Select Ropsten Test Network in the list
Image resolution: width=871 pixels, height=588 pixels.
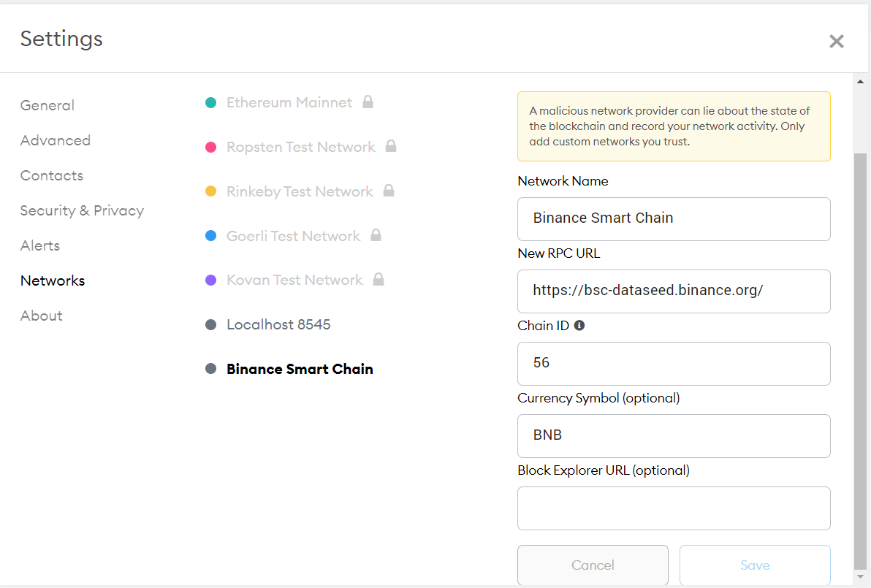[301, 147]
